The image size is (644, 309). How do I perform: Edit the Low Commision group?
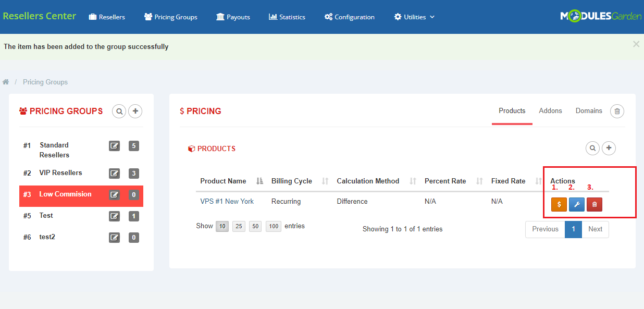[114, 195]
